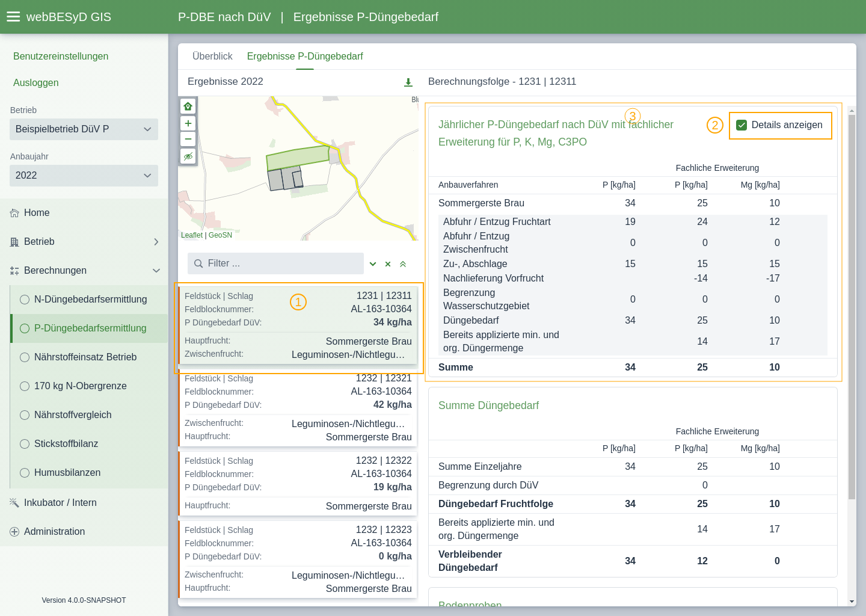This screenshot has height=616, width=866.
Task: Toggle the Details anzeigen checkbox
Action: (x=742, y=125)
